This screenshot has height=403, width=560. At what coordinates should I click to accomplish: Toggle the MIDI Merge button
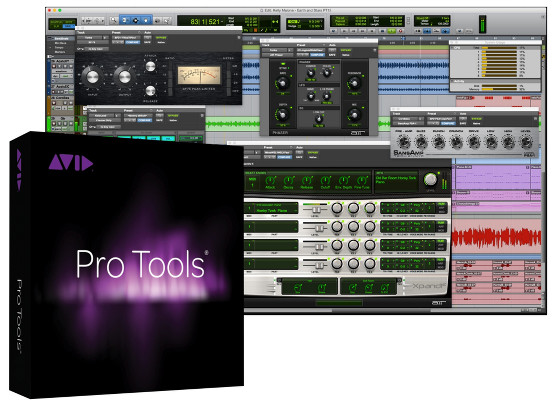point(445,31)
